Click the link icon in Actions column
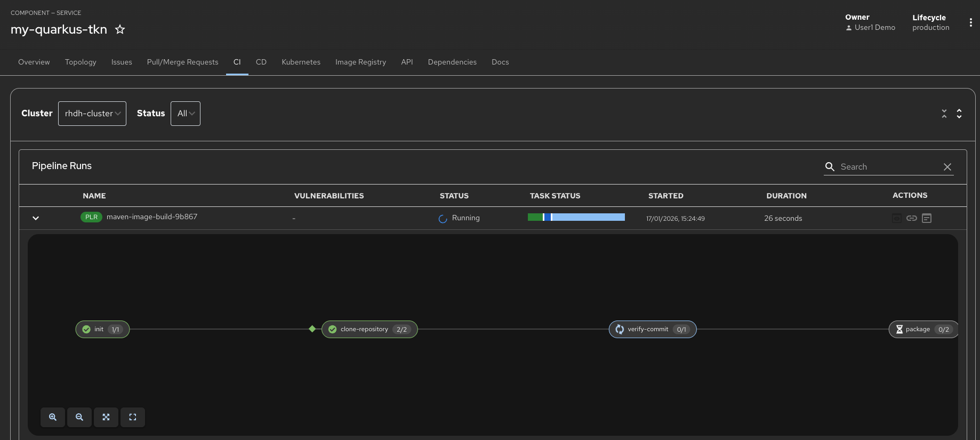Screen dimensions: 980x440 (912, 218)
